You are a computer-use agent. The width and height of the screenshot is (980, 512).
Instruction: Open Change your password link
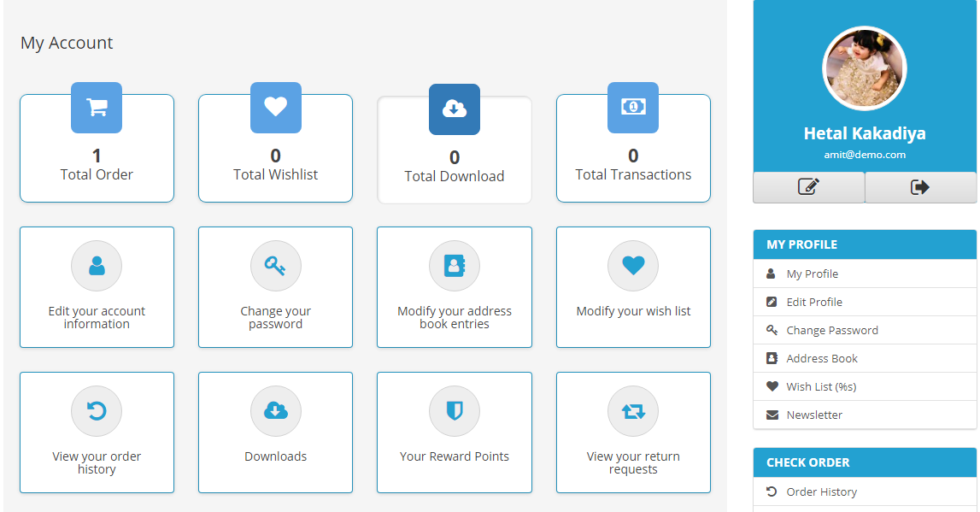coord(276,318)
